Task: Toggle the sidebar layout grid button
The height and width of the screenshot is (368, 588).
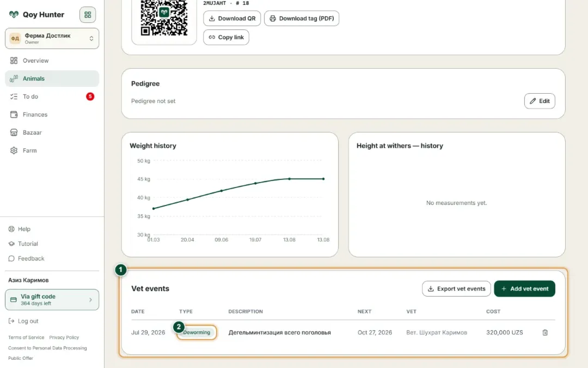Action: click(x=87, y=15)
